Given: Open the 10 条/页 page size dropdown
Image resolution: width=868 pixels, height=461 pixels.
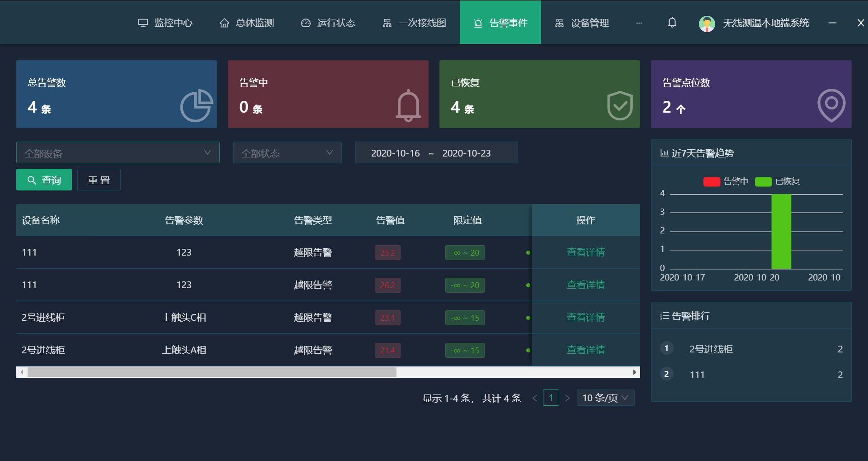Looking at the screenshot, I should tap(605, 398).
